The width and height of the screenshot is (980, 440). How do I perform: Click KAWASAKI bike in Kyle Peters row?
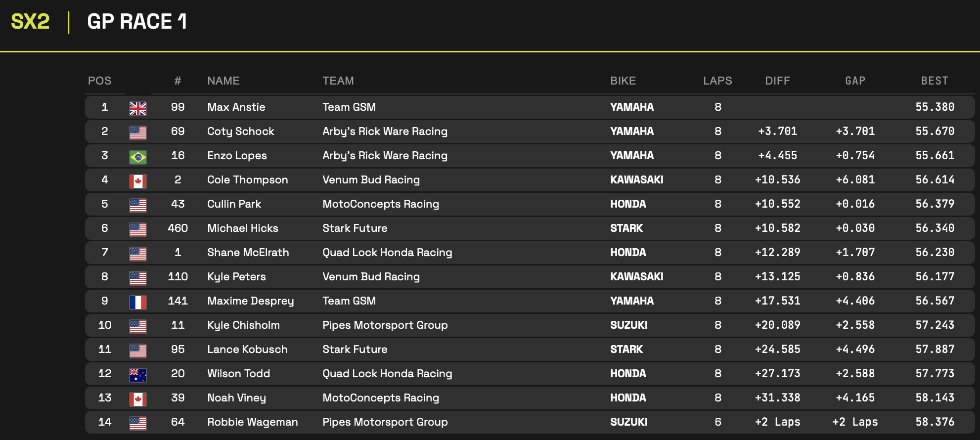coord(637,277)
